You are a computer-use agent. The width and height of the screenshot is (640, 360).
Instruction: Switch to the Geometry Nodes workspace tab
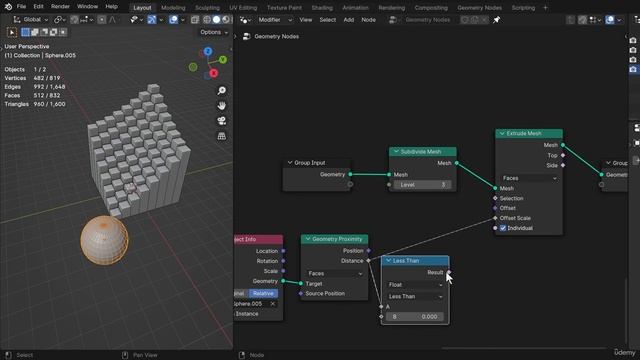tap(479, 8)
